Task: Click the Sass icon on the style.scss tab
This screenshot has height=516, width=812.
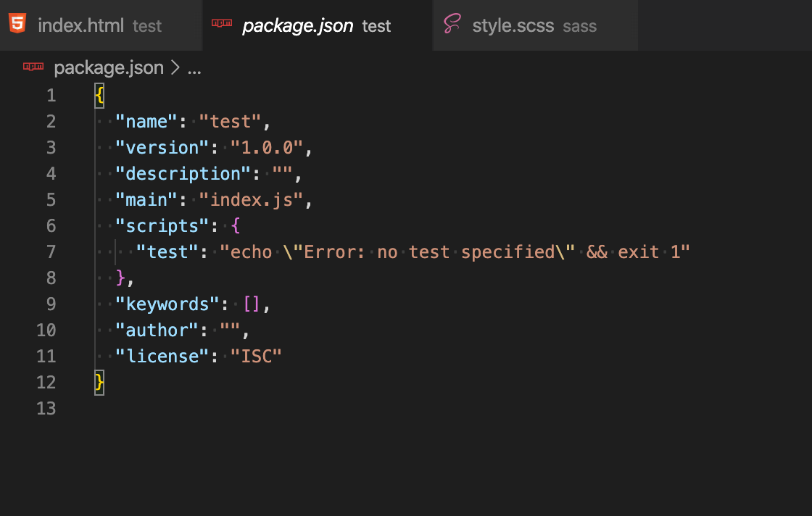Action: pos(452,25)
